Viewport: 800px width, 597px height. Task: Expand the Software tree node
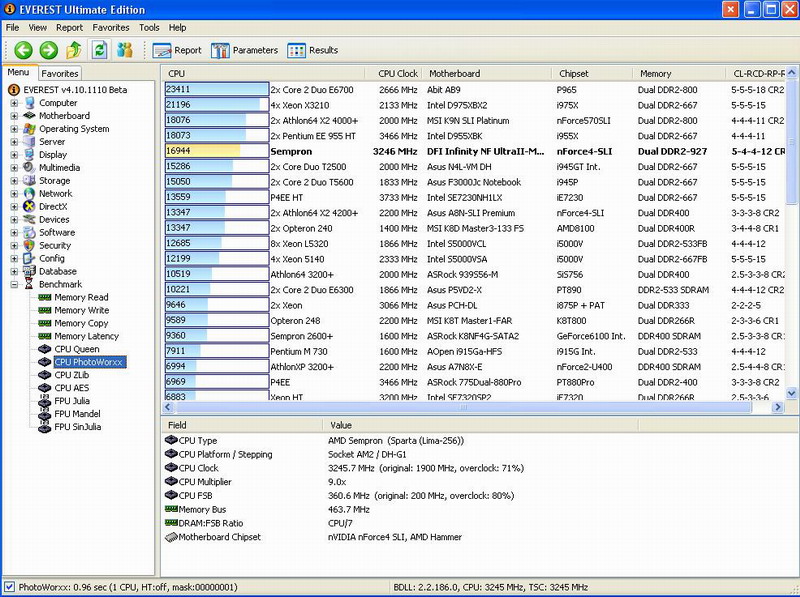pos(14,232)
